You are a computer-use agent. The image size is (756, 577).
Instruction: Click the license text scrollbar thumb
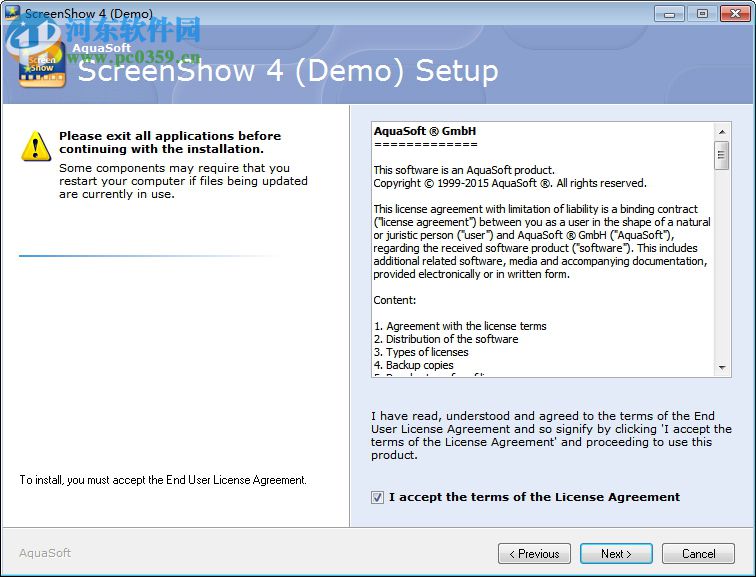point(722,155)
